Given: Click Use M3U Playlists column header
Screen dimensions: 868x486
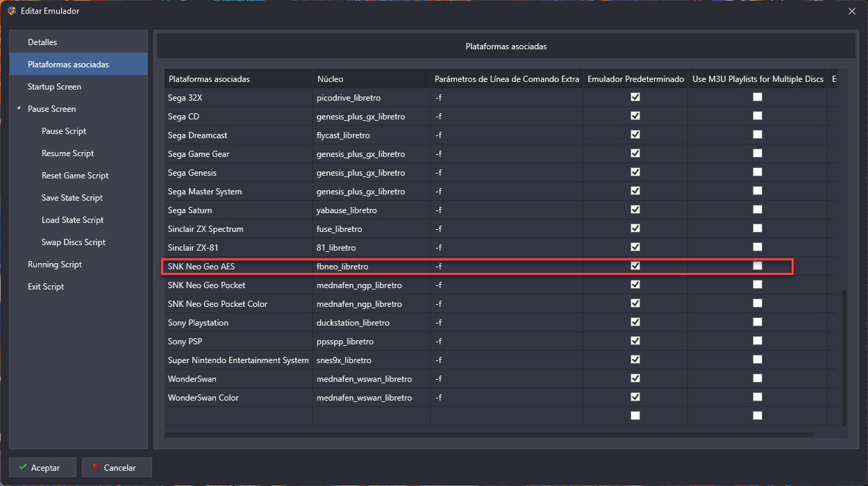Looking at the screenshot, I should click(x=758, y=79).
